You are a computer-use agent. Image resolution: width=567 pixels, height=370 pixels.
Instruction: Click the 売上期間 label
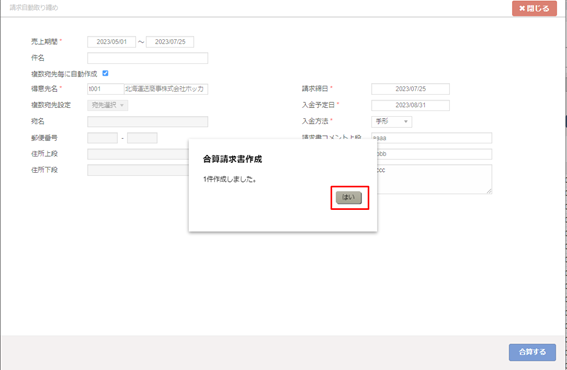pyautogui.click(x=44, y=42)
